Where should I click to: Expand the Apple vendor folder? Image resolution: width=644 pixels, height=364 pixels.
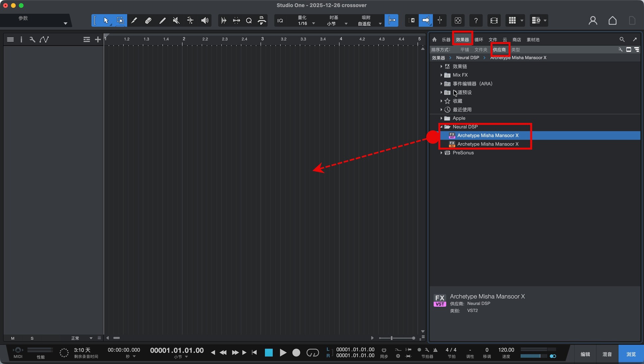click(x=441, y=118)
